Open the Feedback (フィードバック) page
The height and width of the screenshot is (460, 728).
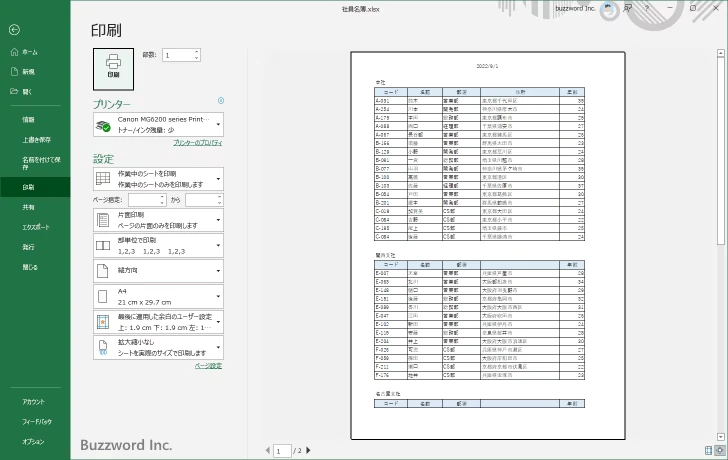pyautogui.click(x=35, y=422)
